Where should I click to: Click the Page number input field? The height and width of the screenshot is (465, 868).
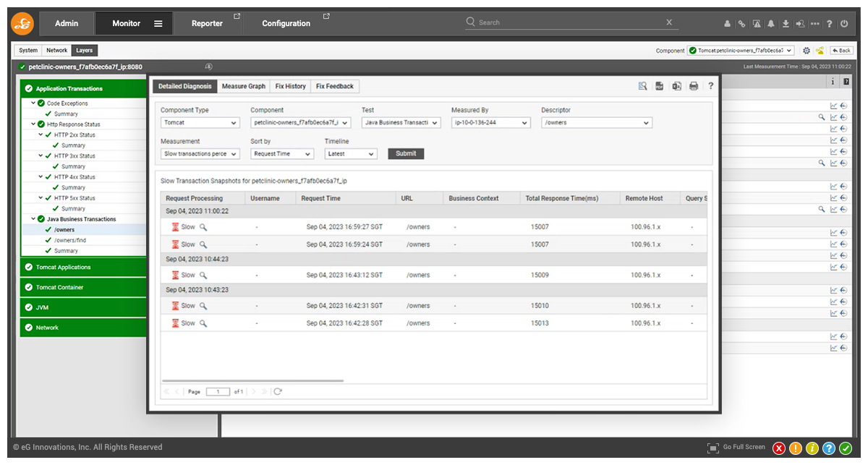(x=218, y=391)
